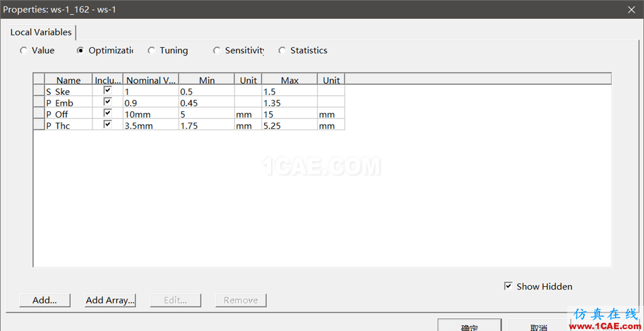Click Max value 15 for P_Off
Image resolution: width=644 pixels, height=331 pixels.
pos(289,113)
